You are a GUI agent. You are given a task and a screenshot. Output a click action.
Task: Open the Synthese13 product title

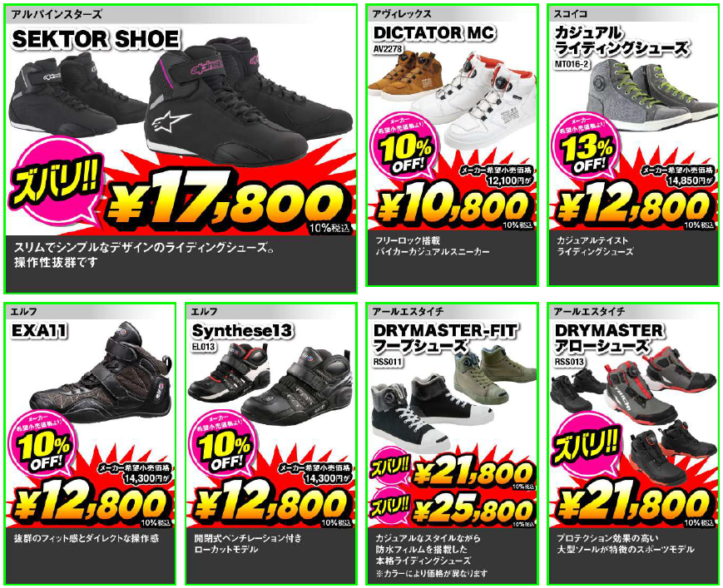tap(242, 330)
